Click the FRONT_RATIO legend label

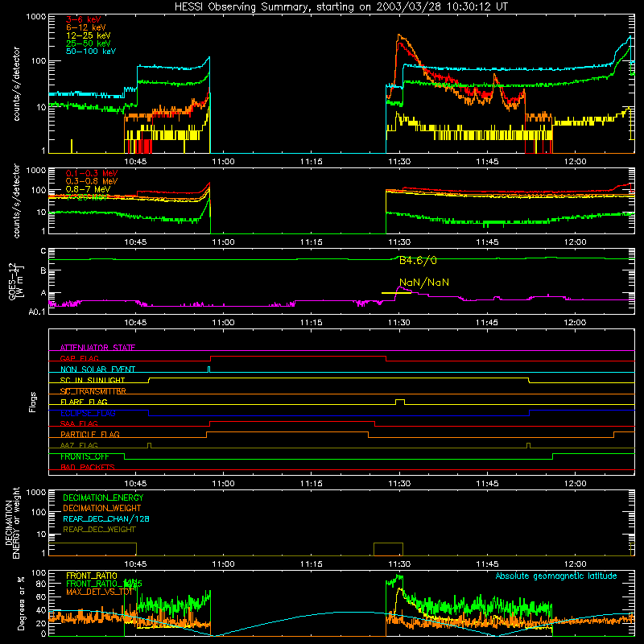[x=92, y=576]
